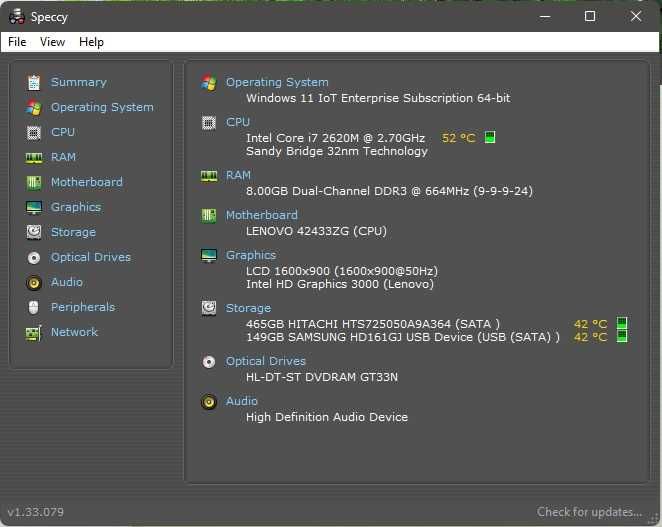Viewport: 662px width, 527px height.
Task: Click the Storage hard drive sidebar icon
Action: coord(34,232)
